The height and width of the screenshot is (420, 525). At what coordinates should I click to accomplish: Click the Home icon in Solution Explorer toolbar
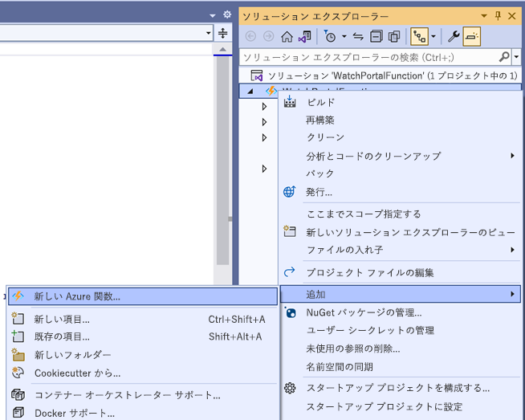(287, 36)
